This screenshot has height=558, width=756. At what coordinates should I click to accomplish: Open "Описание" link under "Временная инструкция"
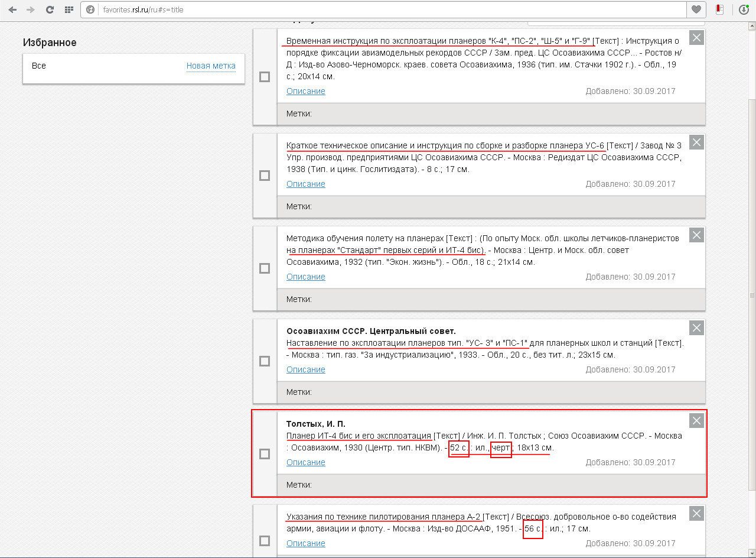point(306,91)
